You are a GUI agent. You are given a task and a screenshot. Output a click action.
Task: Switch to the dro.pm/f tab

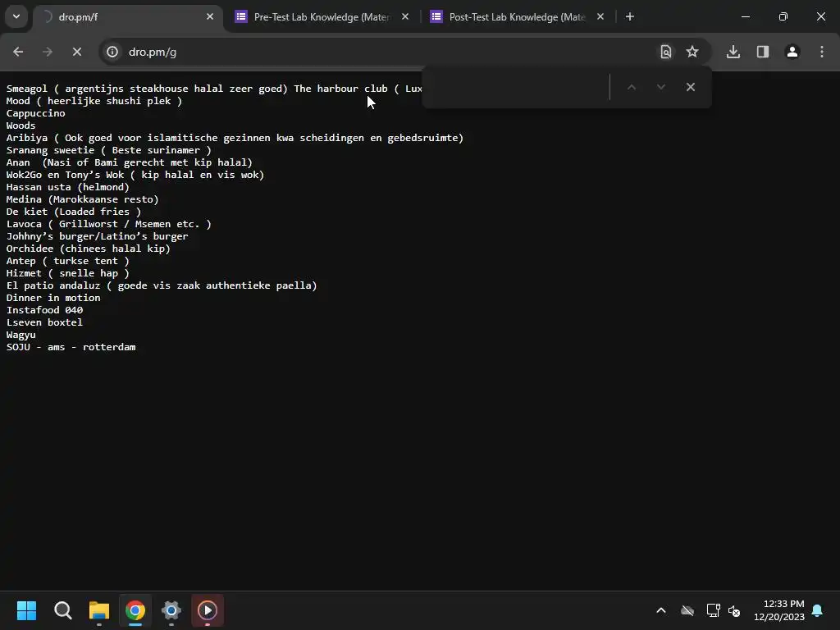(x=127, y=17)
